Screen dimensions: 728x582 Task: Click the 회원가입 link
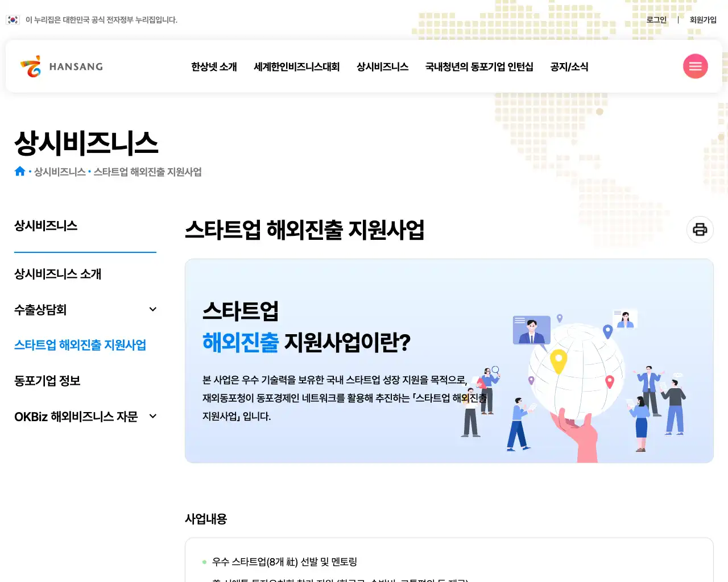(x=703, y=20)
